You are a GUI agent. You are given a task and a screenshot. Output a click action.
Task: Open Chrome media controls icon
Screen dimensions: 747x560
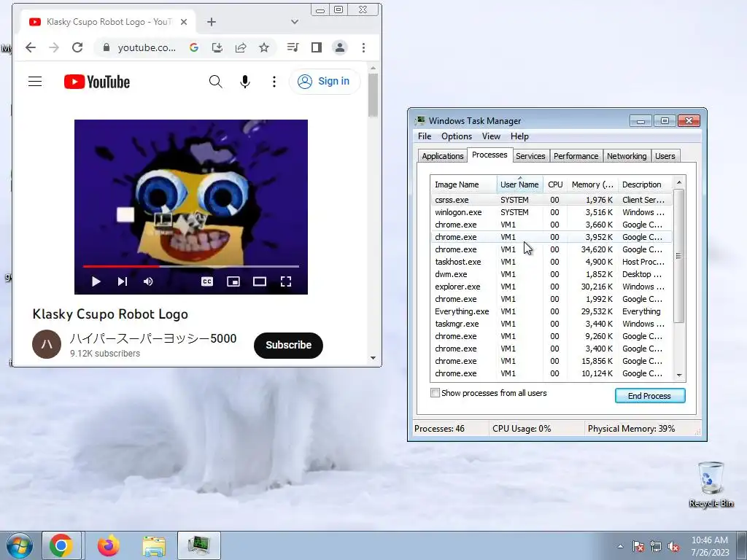click(x=293, y=47)
